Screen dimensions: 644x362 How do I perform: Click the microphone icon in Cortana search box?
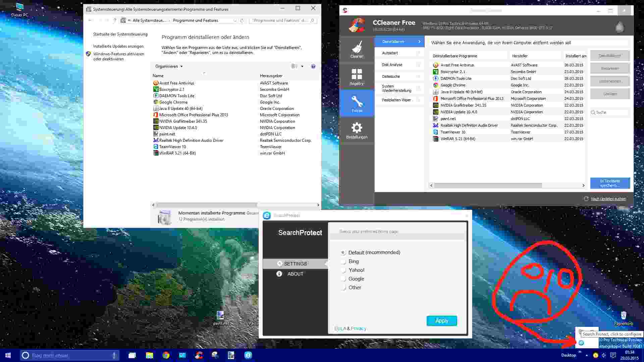point(114,355)
